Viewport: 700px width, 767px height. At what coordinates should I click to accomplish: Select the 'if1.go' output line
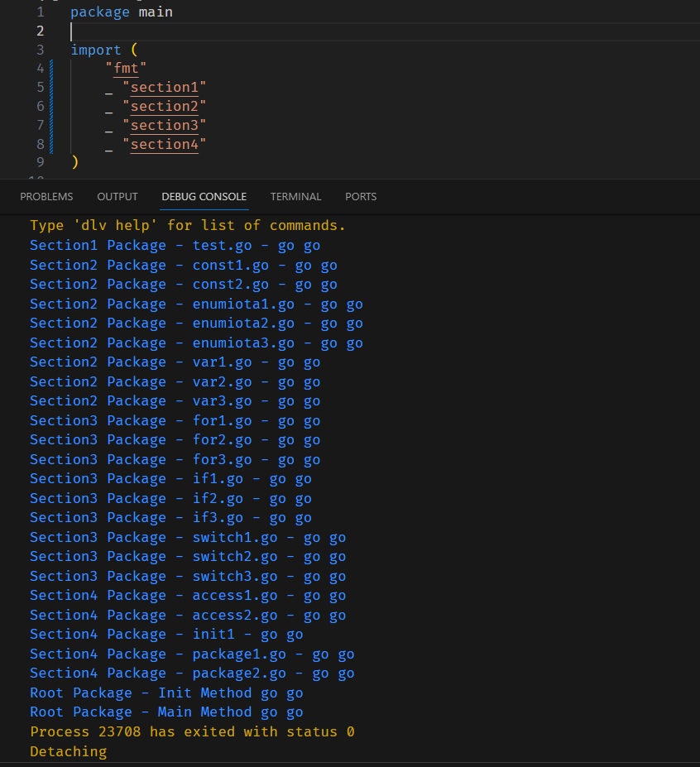(x=170, y=479)
